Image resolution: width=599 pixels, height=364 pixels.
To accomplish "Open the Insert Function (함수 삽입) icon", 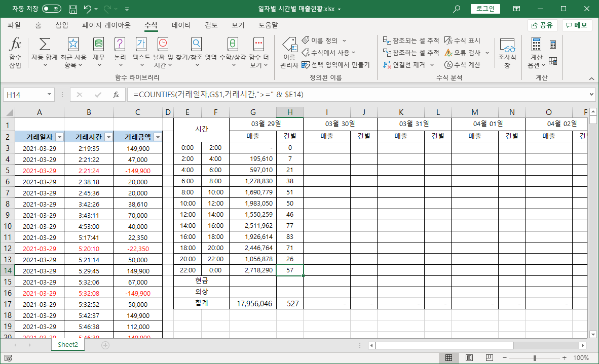I will click(x=15, y=53).
